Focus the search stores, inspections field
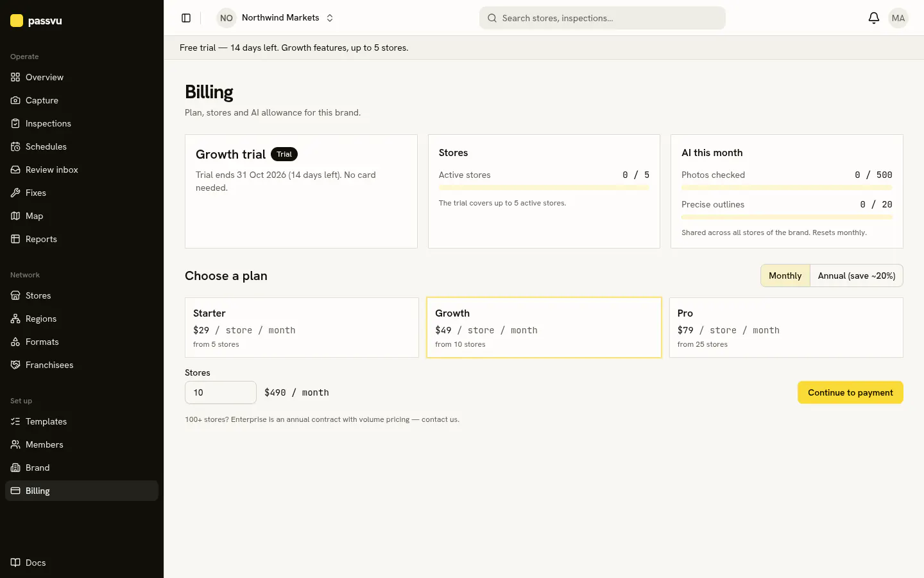The height and width of the screenshot is (578, 924). (x=603, y=18)
